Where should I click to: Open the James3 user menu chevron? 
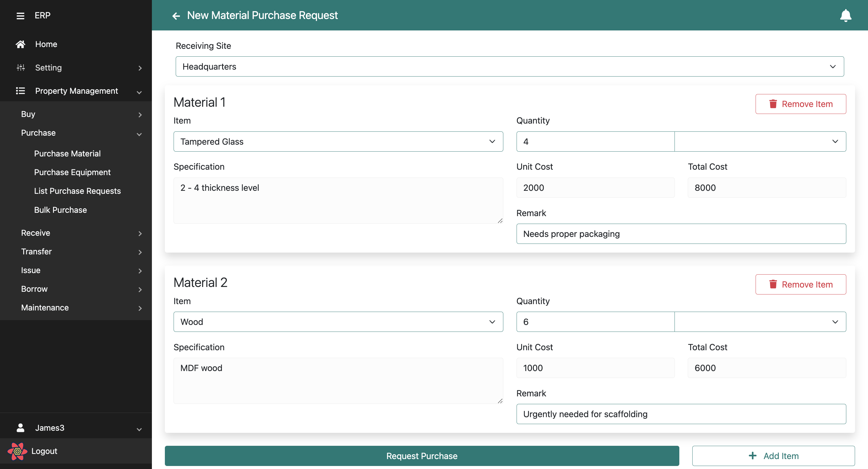point(139,429)
